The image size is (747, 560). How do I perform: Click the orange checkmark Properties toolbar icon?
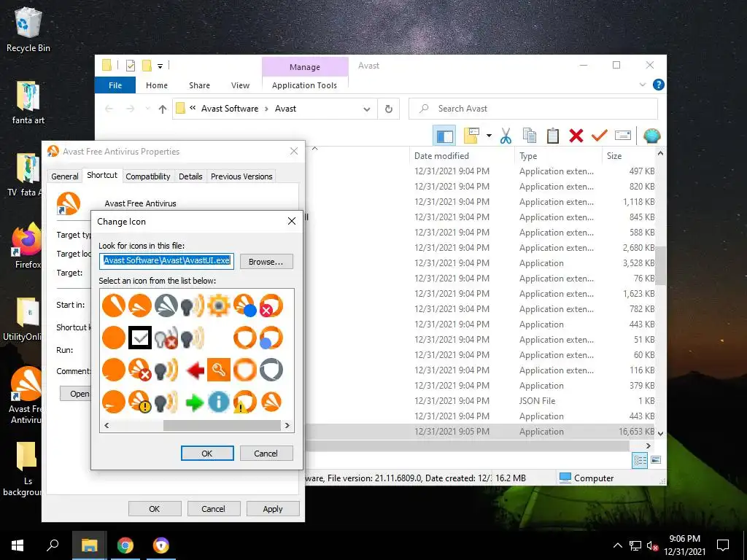point(600,136)
